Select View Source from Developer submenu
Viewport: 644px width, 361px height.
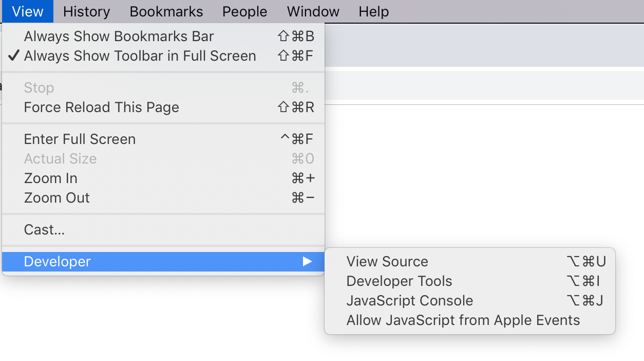(387, 261)
